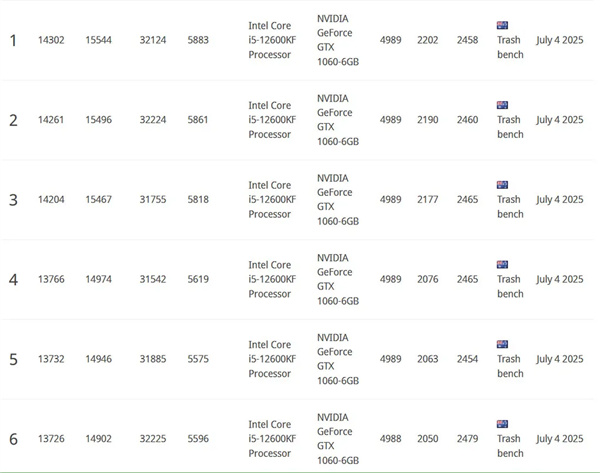
Task: Select the 32224 score in row 2
Action: (154, 120)
